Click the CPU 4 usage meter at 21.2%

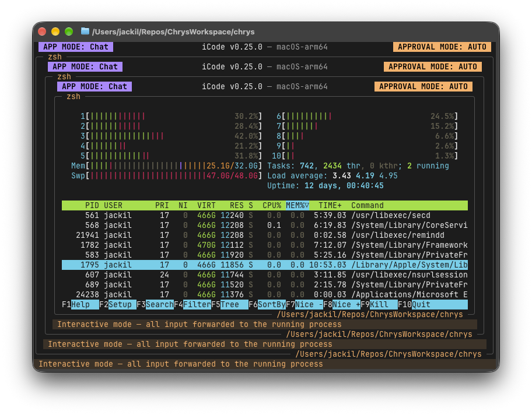171,146
